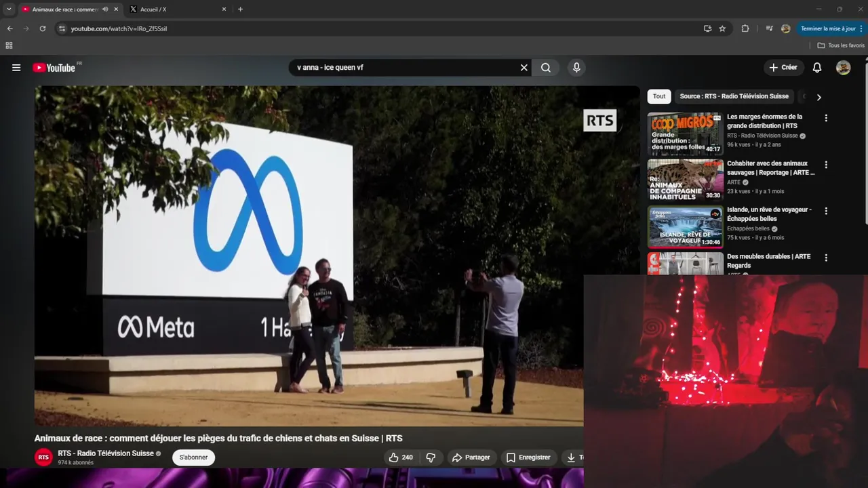Click the download arrow icon
868x488 pixels.
571,457
